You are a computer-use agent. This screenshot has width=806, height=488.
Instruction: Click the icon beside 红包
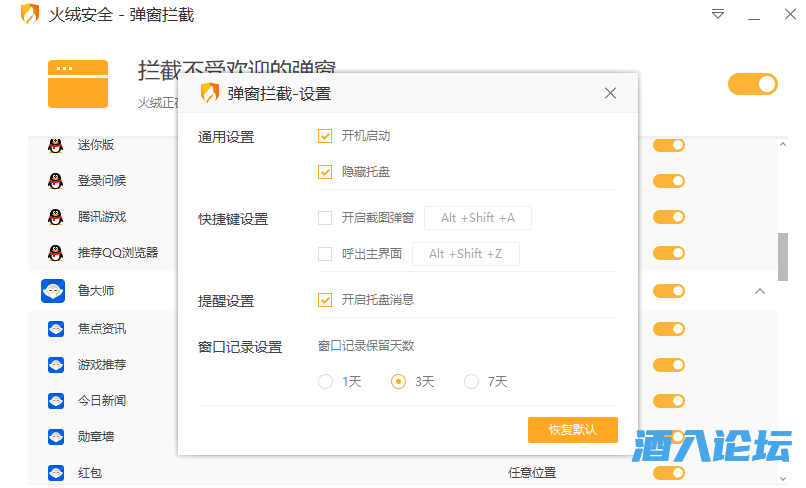tap(55, 472)
